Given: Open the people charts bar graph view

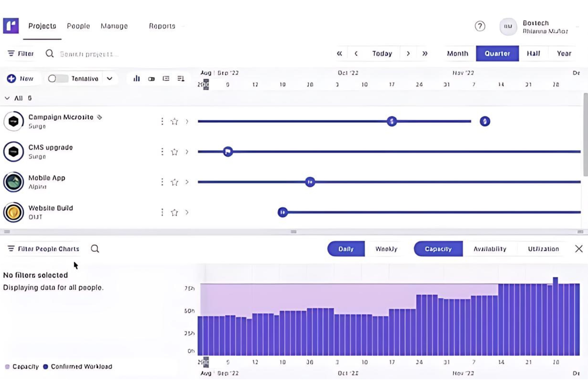Looking at the screenshot, I should 136,78.
